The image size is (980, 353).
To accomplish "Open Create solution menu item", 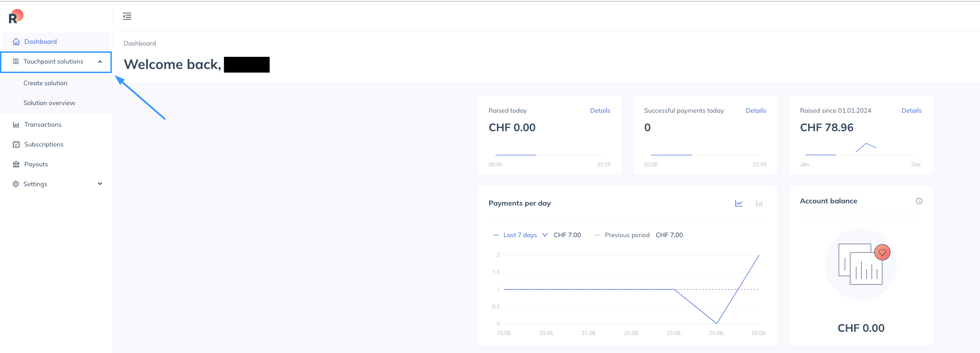I will pos(45,83).
